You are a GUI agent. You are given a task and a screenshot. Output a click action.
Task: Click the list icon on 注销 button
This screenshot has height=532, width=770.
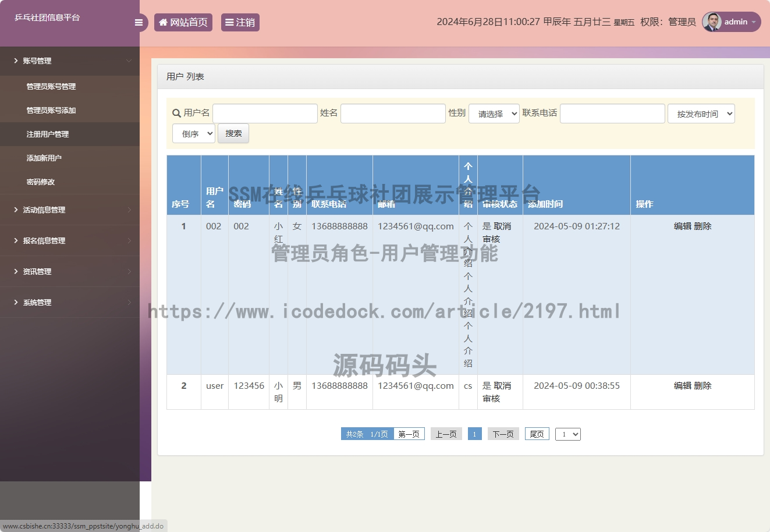pyautogui.click(x=229, y=22)
